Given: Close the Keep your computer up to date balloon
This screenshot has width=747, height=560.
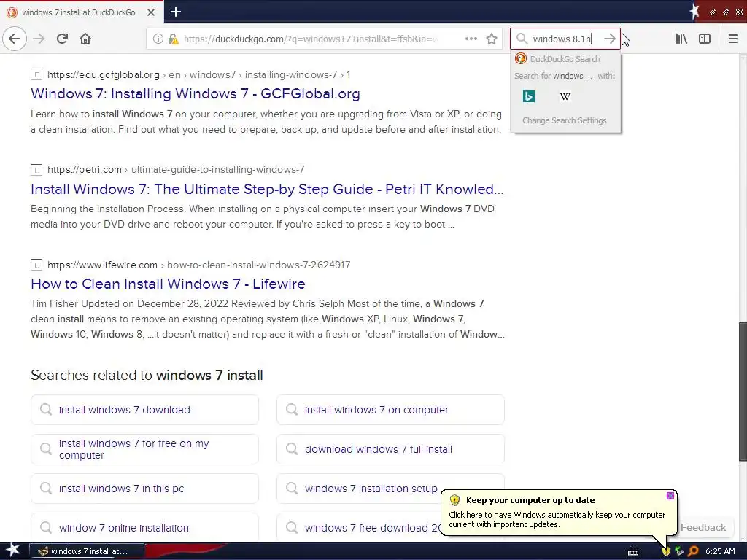Looking at the screenshot, I should [x=670, y=496].
